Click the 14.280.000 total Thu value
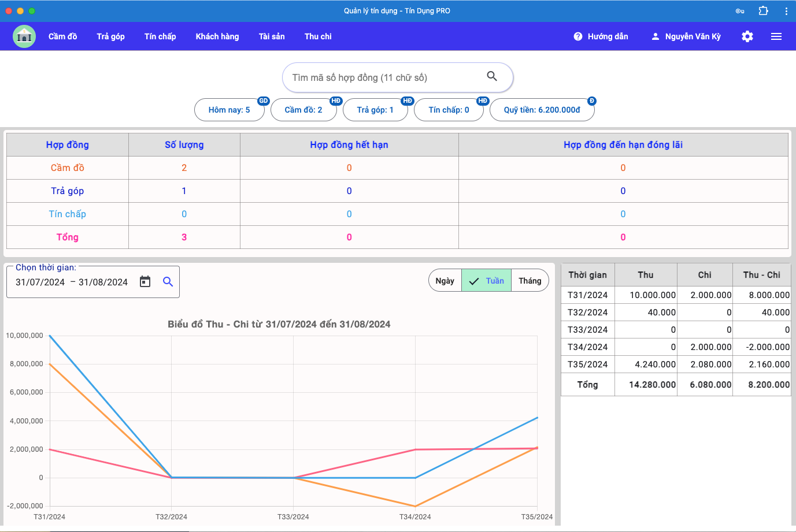The width and height of the screenshot is (796, 532). click(x=652, y=384)
